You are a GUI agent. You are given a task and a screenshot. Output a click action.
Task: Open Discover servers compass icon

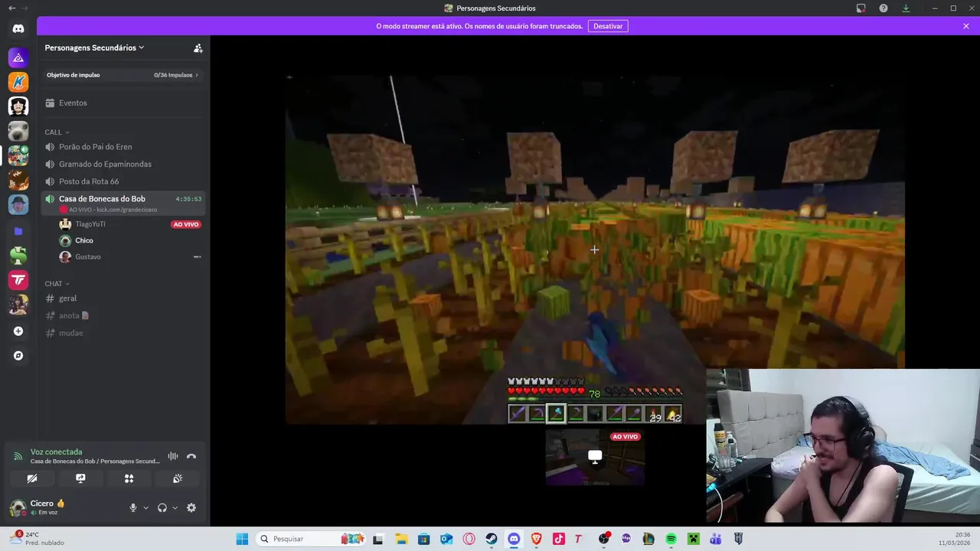[x=18, y=356]
